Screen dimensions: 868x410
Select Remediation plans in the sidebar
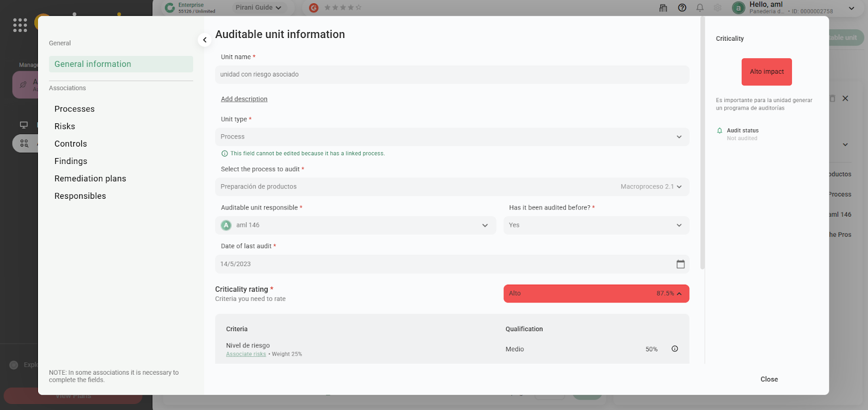pyautogui.click(x=90, y=179)
